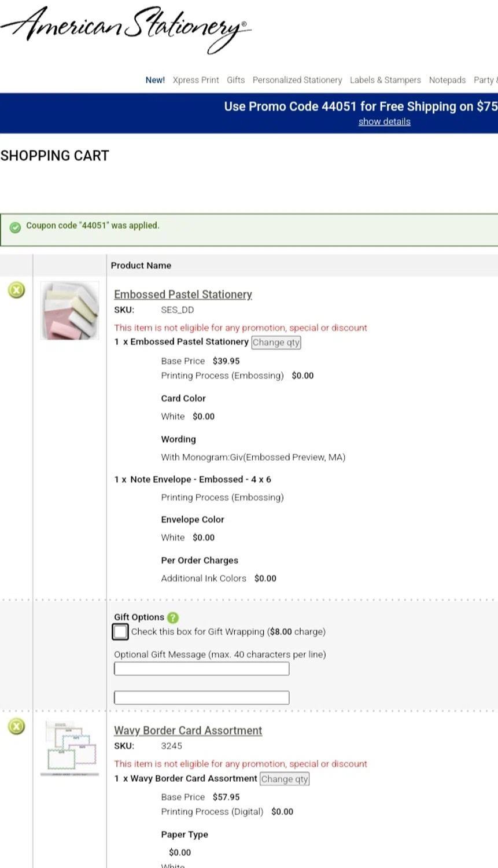
Task: Click the 'Paper Type' label
Action: coord(185,835)
